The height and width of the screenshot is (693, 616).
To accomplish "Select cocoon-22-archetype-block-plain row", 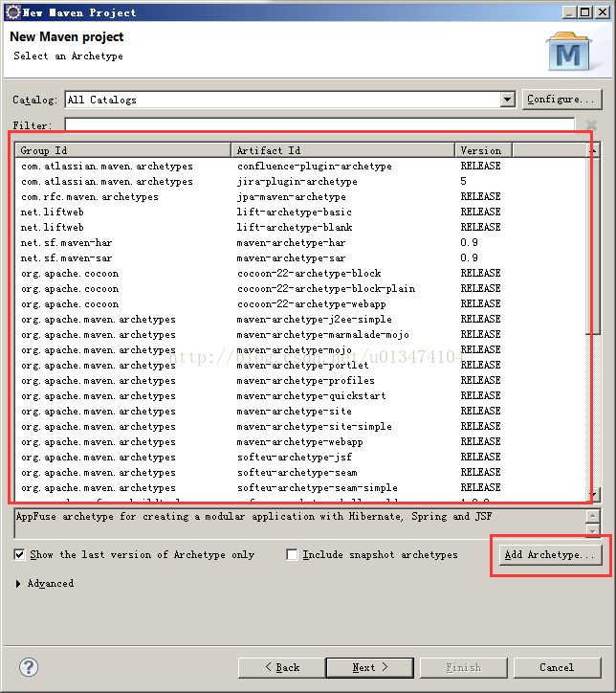I will tap(301, 289).
